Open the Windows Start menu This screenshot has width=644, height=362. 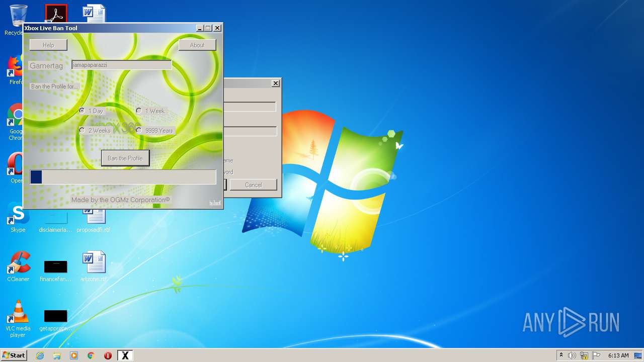(14, 355)
